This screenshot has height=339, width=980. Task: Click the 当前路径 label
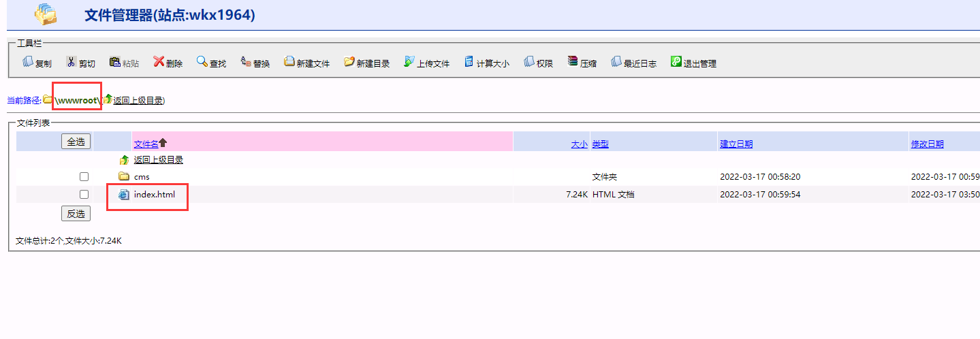[24, 100]
